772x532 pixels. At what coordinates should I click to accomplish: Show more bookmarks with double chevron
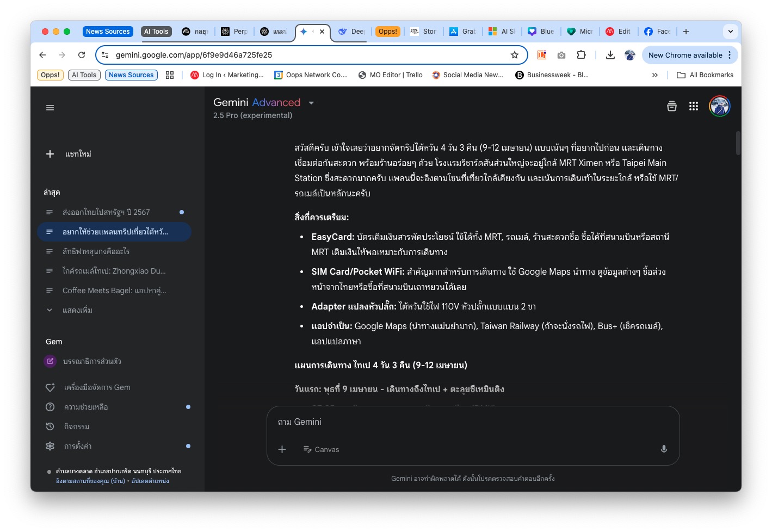click(x=654, y=75)
